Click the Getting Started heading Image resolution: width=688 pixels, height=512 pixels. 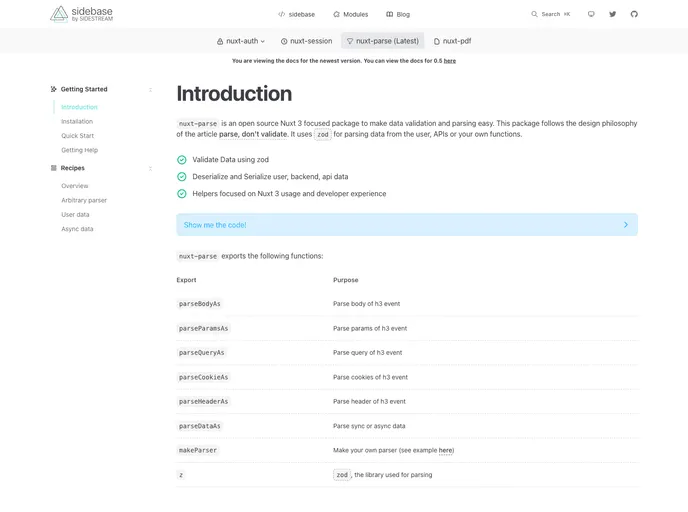(84, 89)
